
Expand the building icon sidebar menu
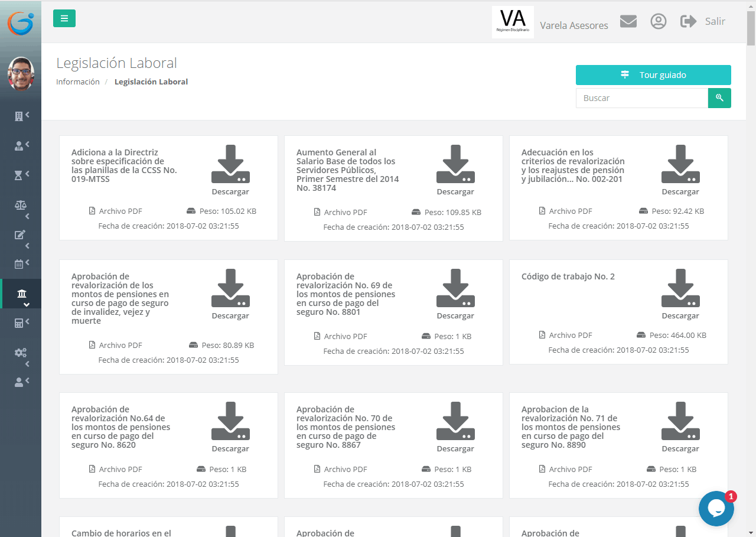click(21, 116)
